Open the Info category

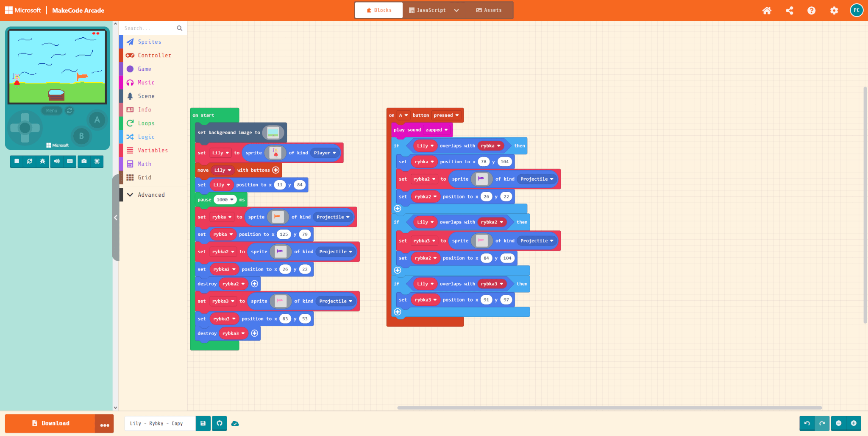pos(153,109)
